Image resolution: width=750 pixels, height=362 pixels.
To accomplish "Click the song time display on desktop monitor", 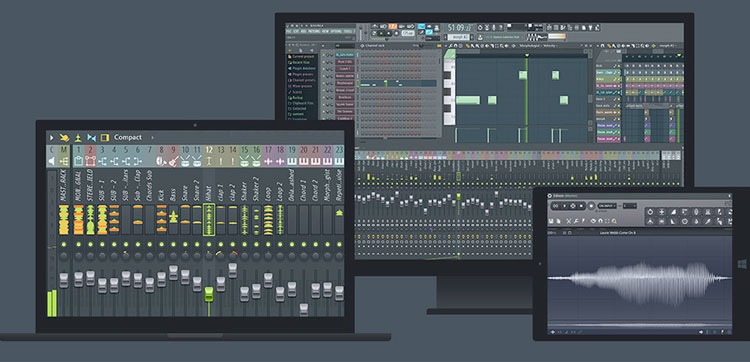I will (x=461, y=28).
